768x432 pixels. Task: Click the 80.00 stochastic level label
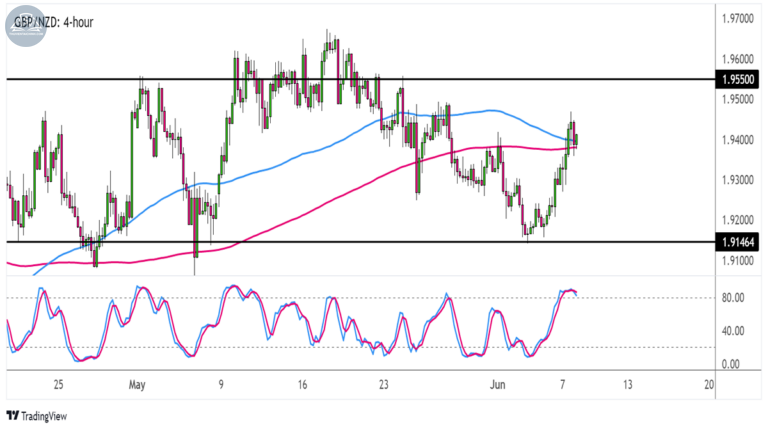coord(733,298)
